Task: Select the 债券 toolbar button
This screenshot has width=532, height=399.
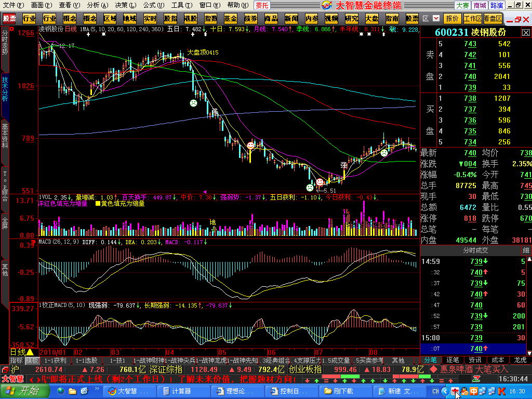Action: (251, 19)
